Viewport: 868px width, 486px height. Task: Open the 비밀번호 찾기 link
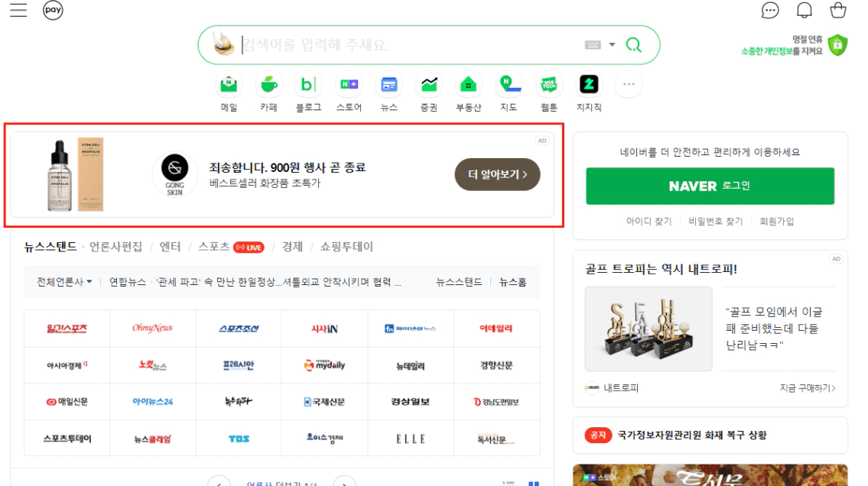tap(716, 221)
